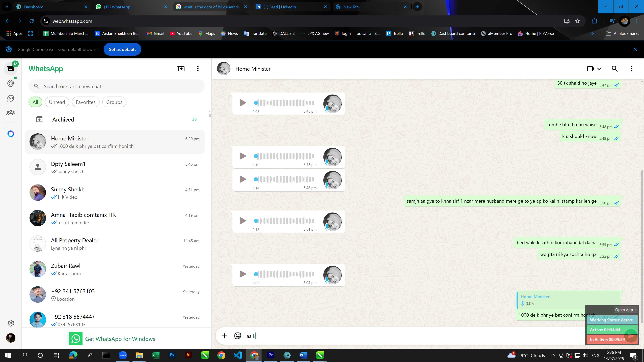Open the All Bookmarks folder
Viewport: 644px width, 362px height.
pos(622,34)
